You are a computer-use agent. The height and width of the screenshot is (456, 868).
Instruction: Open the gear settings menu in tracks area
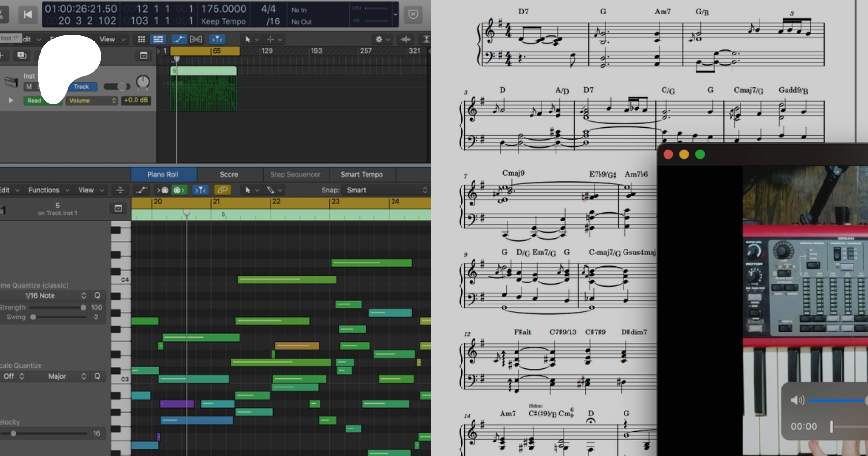point(379,39)
